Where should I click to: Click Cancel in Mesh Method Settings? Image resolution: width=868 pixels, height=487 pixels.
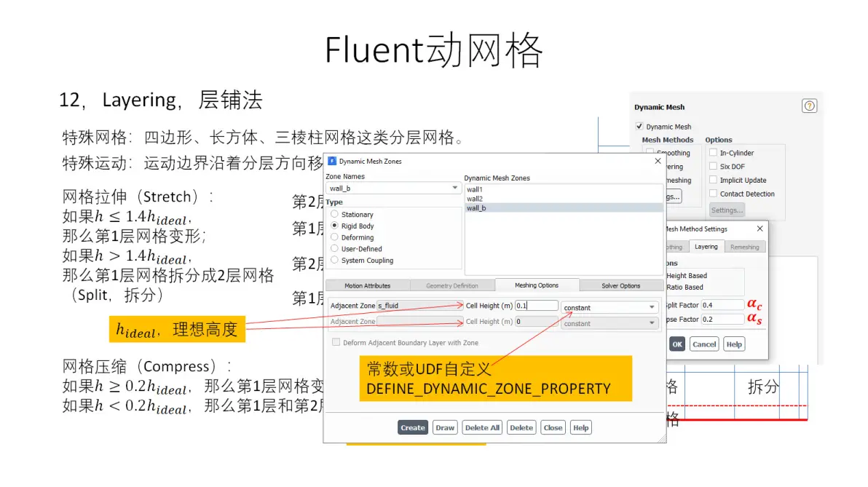pos(704,344)
